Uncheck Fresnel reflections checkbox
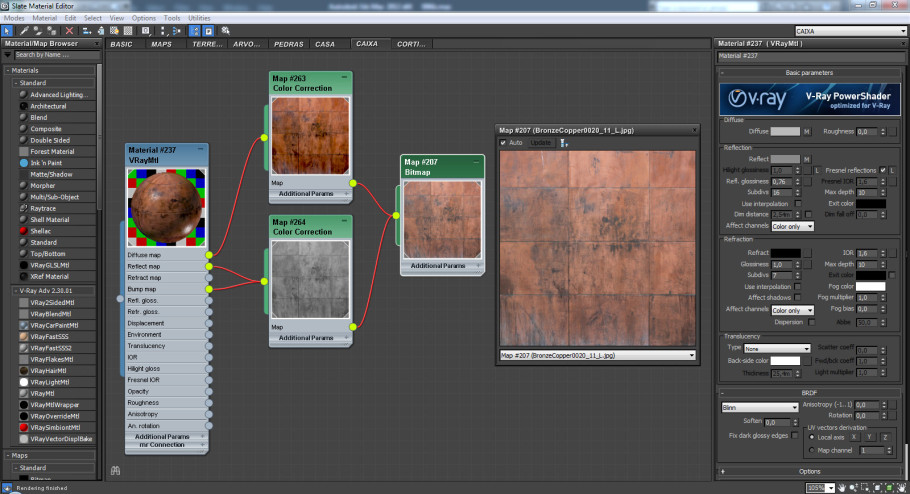This screenshot has height=494, width=910. click(883, 170)
